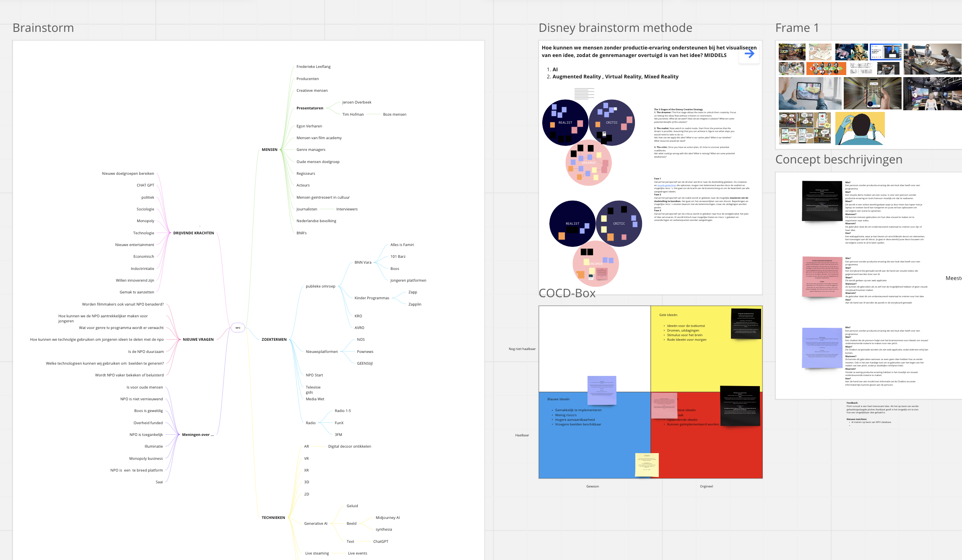Click the 'Generative AI' mind map node
Screen dimensions: 962x560
pyautogui.click(x=315, y=524)
